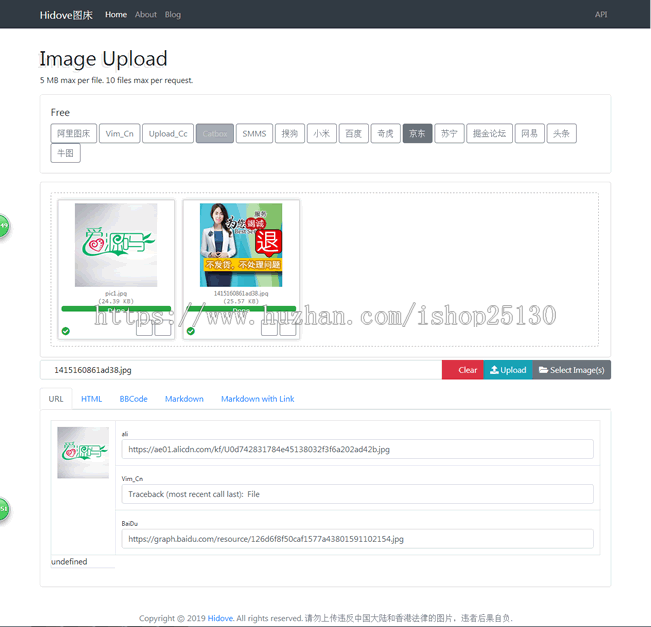Toggle the 掘金论坛 host
Screen dimensions: 651x627
tap(489, 133)
